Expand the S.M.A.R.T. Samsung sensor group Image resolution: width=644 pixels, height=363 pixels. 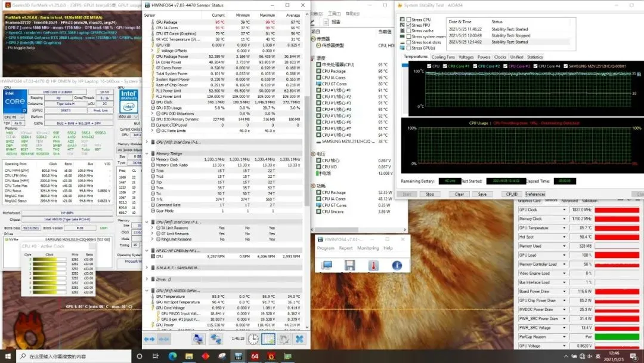[x=147, y=267]
